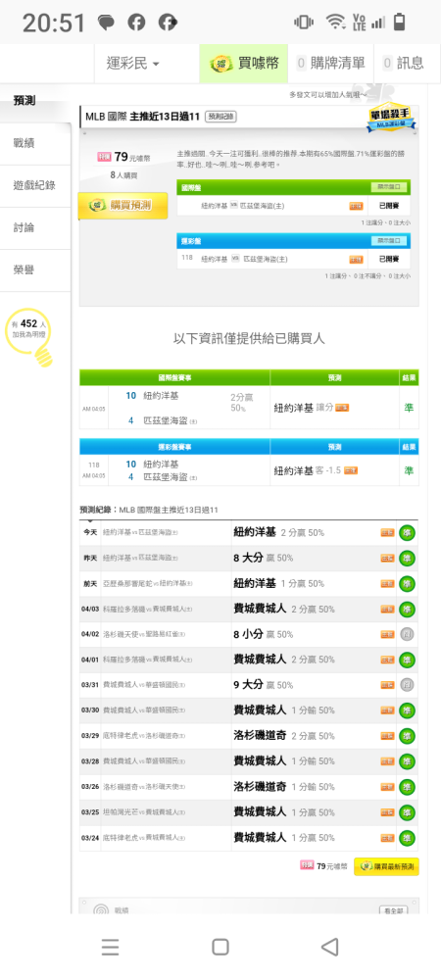The height and width of the screenshot is (980, 441).
Task: Select the 預測 sidebar tab
Action: pos(35,101)
